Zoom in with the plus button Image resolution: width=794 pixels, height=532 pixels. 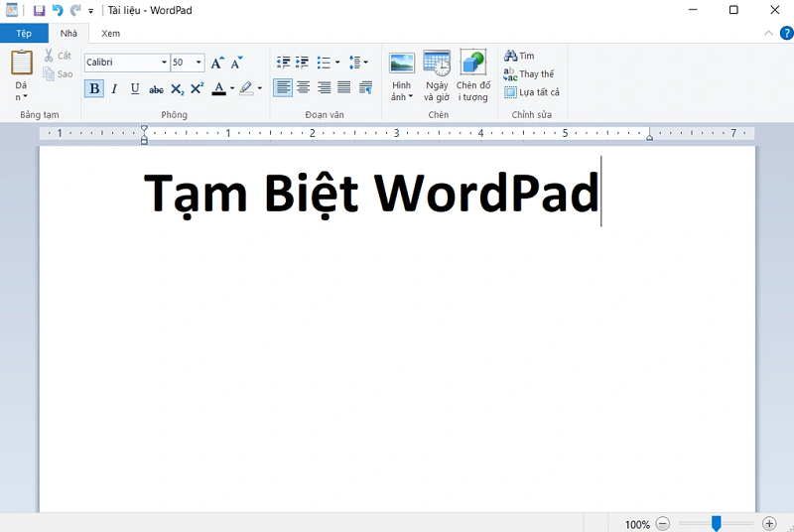click(769, 523)
